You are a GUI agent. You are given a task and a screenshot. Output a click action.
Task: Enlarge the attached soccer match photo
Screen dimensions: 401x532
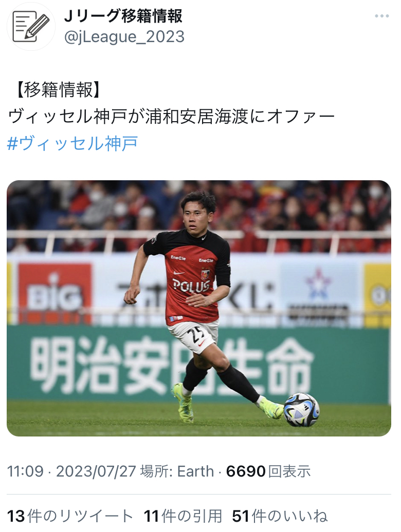coord(199,308)
